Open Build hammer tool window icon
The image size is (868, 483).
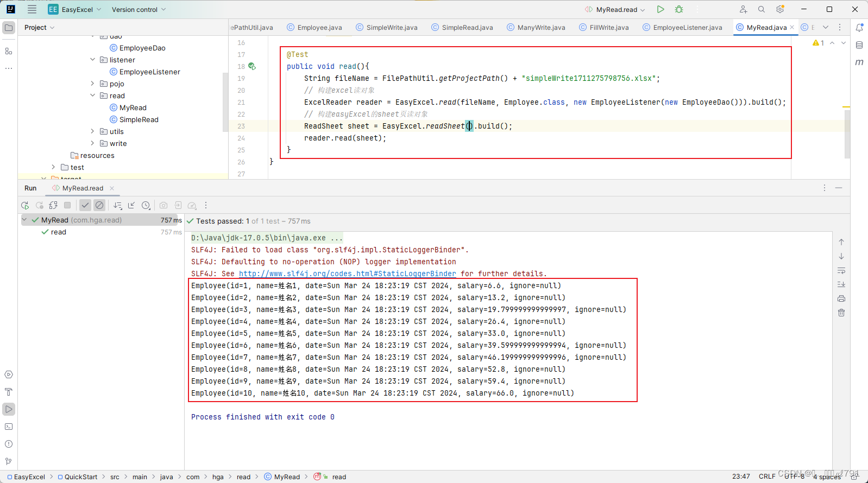pos(9,392)
